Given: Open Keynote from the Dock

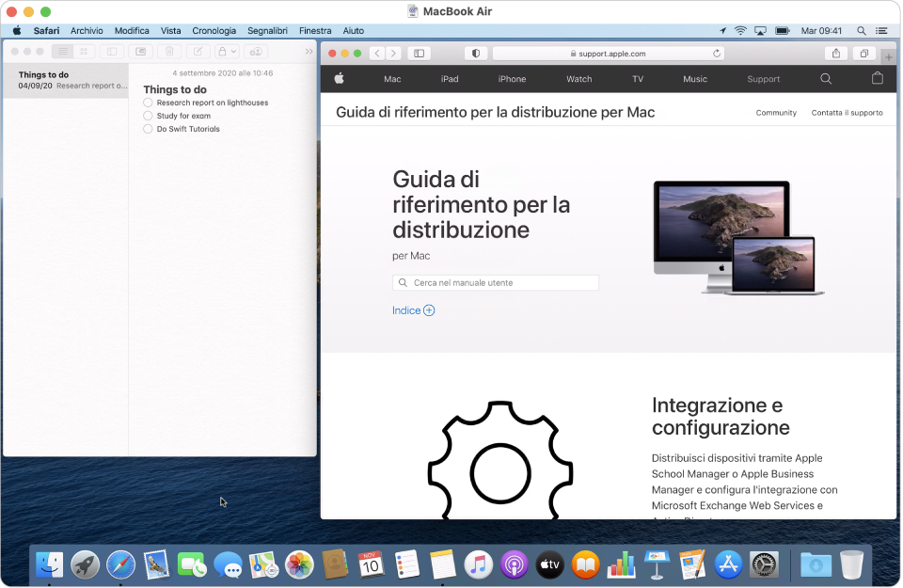Looking at the screenshot, I should (x=657, y=565).
